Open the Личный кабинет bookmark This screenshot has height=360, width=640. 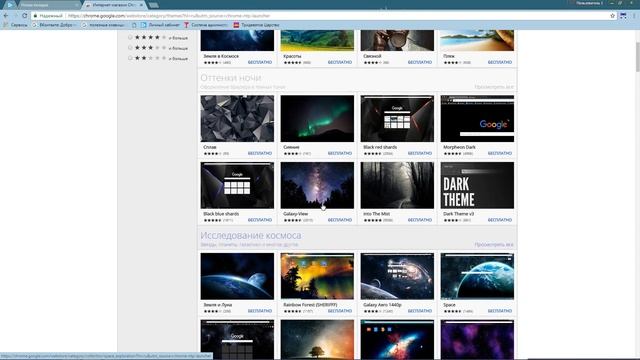tap(160, 25)
